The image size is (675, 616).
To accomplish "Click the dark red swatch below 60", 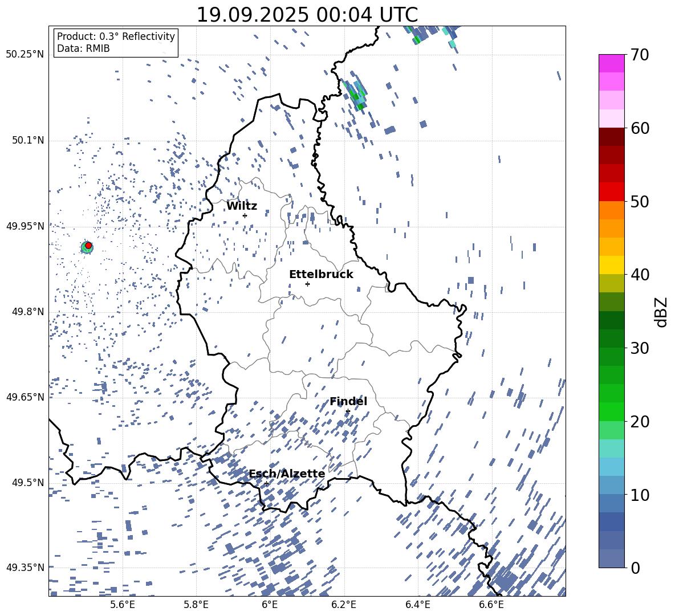I will pyautogui.click(x=611, y=137).
